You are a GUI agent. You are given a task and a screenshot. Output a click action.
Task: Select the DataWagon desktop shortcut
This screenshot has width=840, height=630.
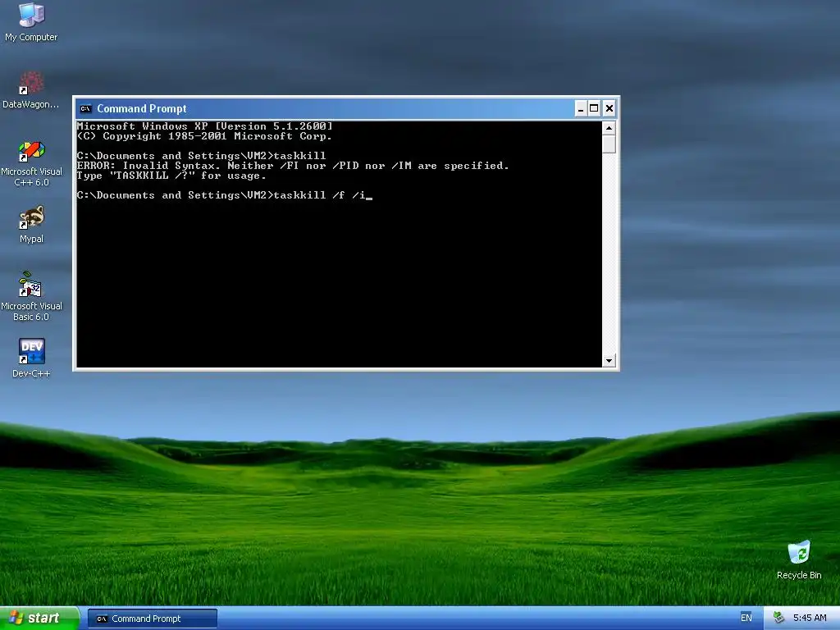click(x=31, y=90)
